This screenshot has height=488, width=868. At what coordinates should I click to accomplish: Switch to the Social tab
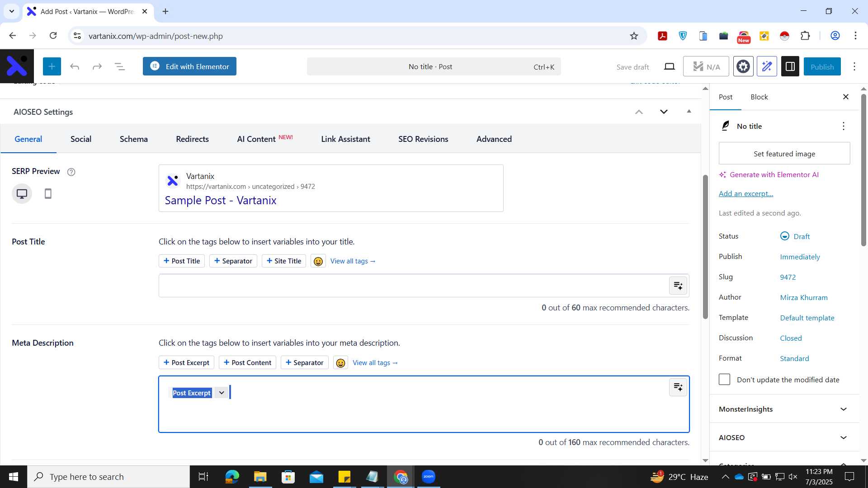point(81,139)
